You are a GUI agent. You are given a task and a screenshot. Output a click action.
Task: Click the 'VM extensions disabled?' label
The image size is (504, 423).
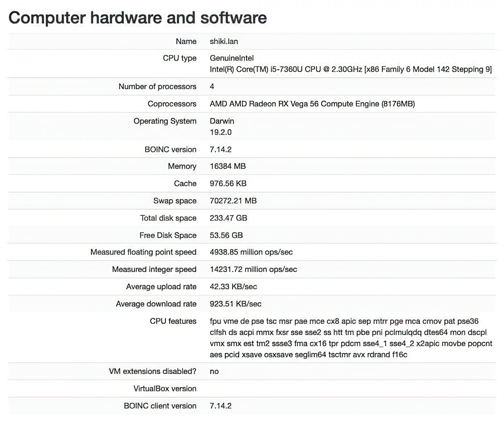(153, 371)
